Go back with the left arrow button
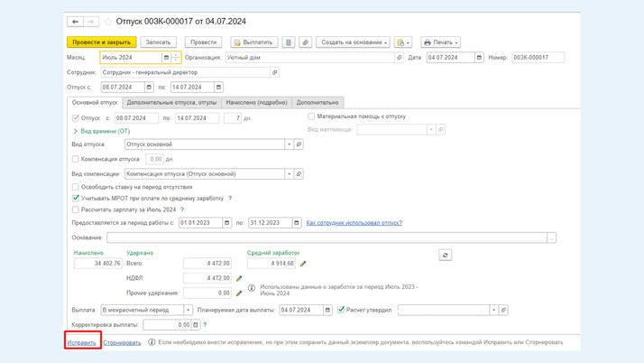Viewport: 644px width, 363px height. click(75, 22)
